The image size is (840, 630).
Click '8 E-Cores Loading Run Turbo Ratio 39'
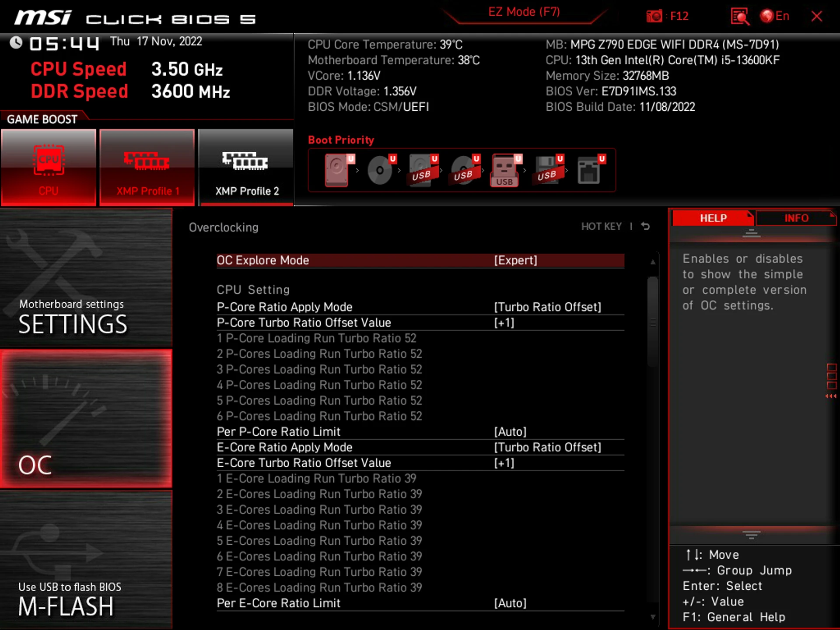pos(319,588)
